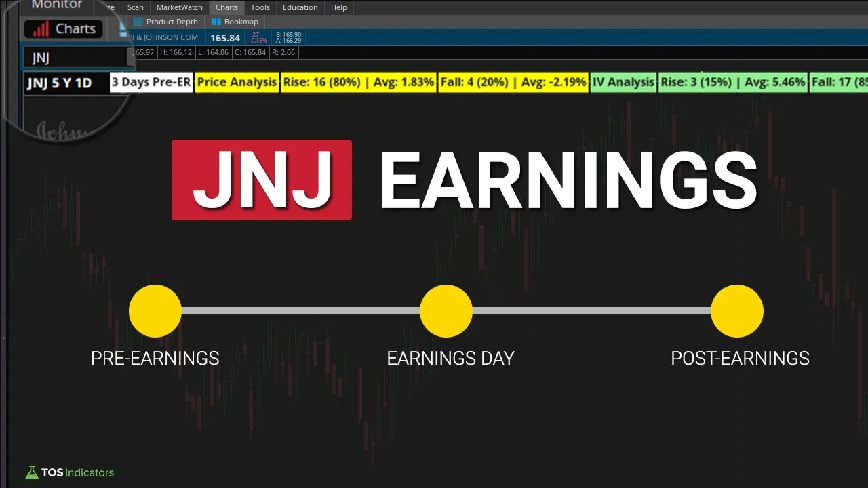The width and height of the screenshot is (868, 488).
Task: Open the Help menu
Action: (338, 7)
